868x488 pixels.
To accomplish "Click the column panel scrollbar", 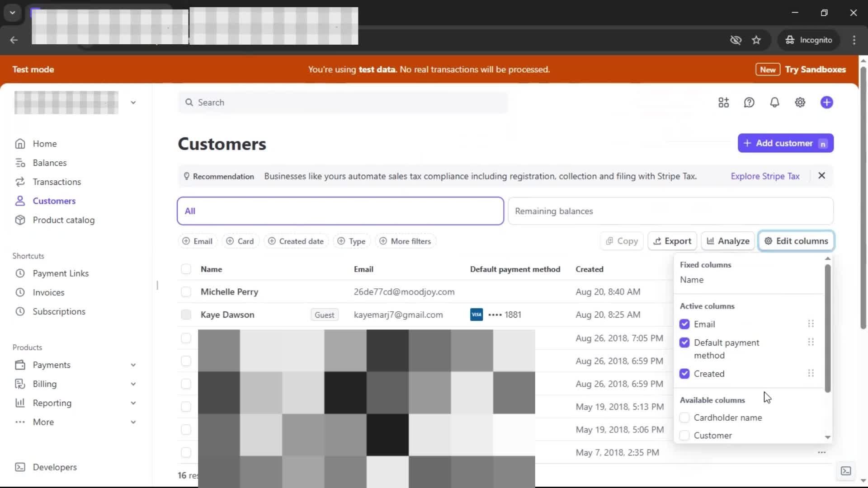I will click(x=827, y=328).
